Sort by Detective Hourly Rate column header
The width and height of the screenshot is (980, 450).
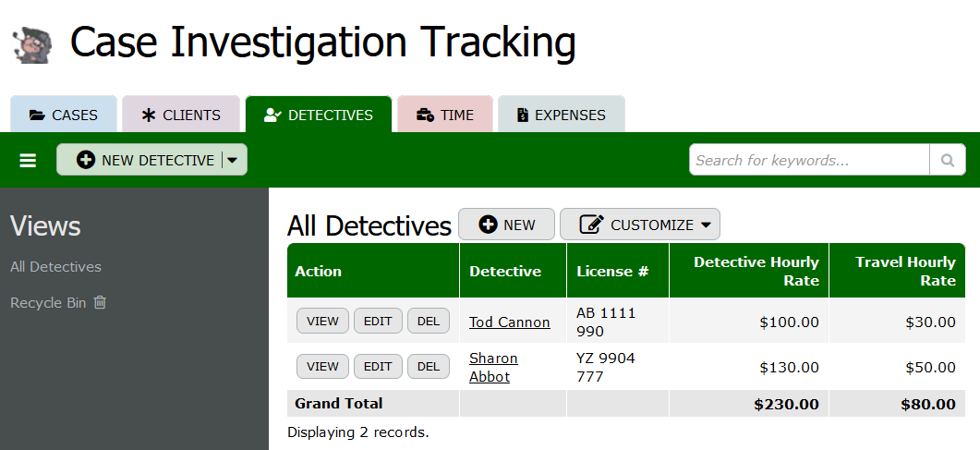(756, 271)
